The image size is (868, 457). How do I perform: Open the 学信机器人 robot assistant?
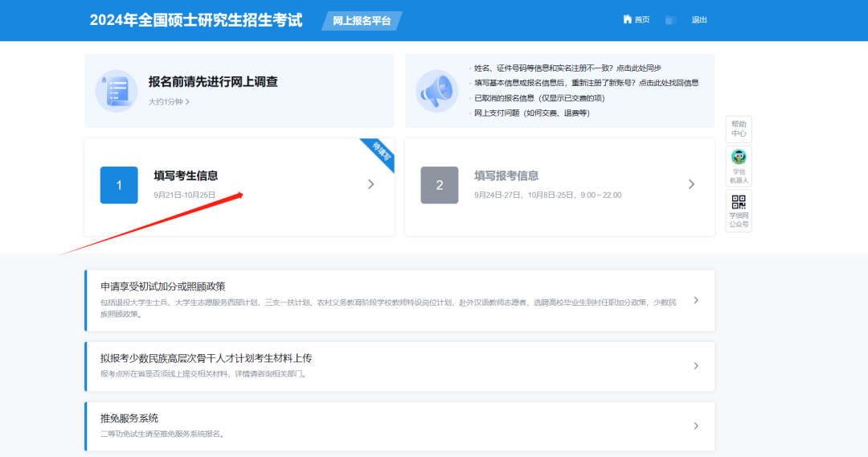point(739,167)
